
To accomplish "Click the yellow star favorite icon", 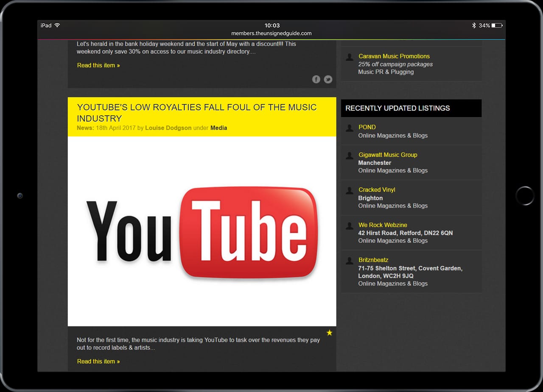I will point(329,333).
